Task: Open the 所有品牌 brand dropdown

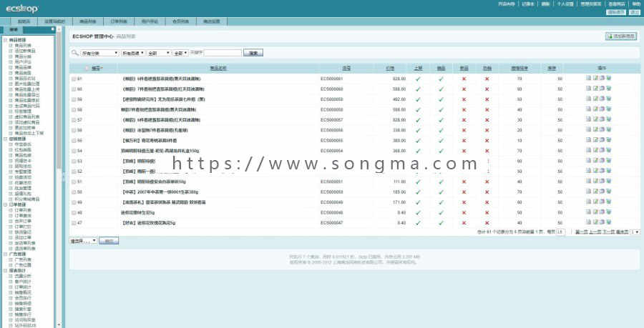Action: pos(133,54)
